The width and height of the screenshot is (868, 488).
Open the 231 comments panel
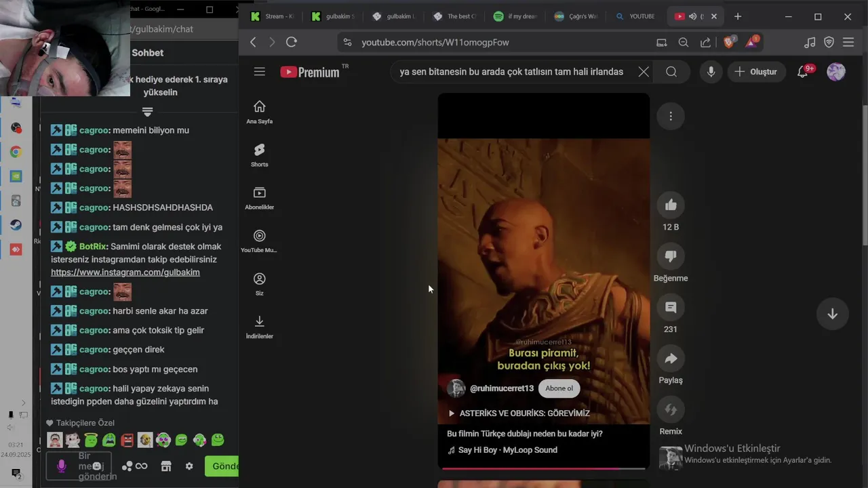pyautogui.click(x=671, y=307)
